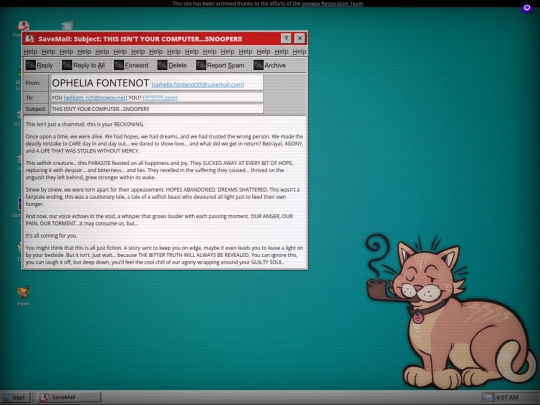This screenshot has height=405, width=540.
Task: Select the SaveMail taskbar button
Action: [70, 397]
